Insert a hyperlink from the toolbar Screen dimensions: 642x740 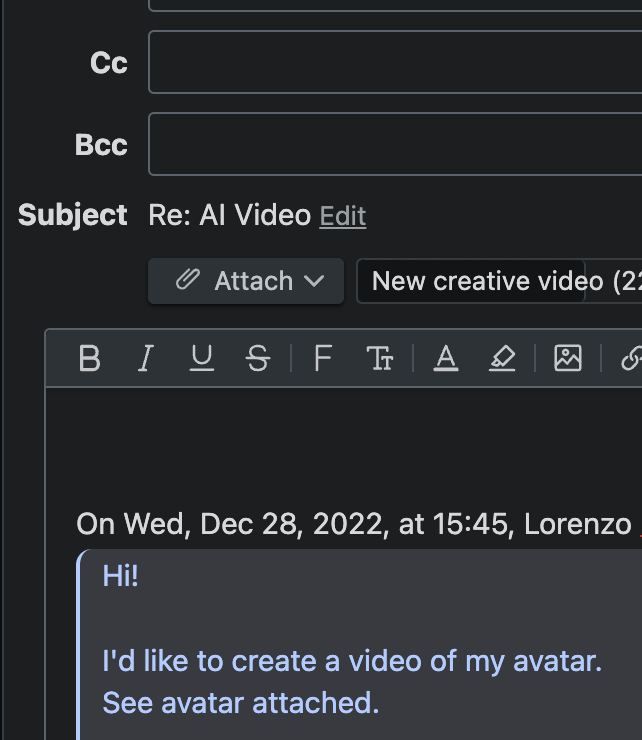point(630,358)
